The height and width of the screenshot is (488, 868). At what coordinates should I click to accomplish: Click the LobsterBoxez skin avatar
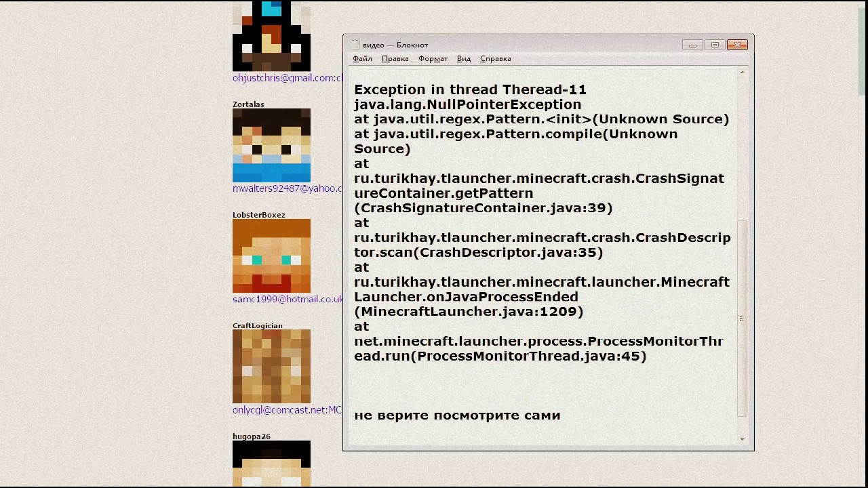pyautogui.click(x=271, y=256)
